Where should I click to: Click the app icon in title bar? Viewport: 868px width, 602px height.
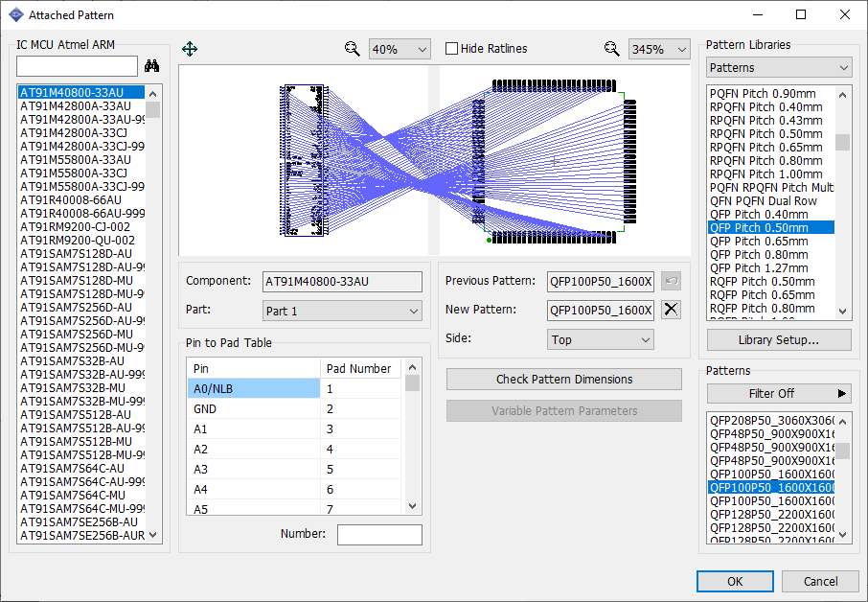16,15
